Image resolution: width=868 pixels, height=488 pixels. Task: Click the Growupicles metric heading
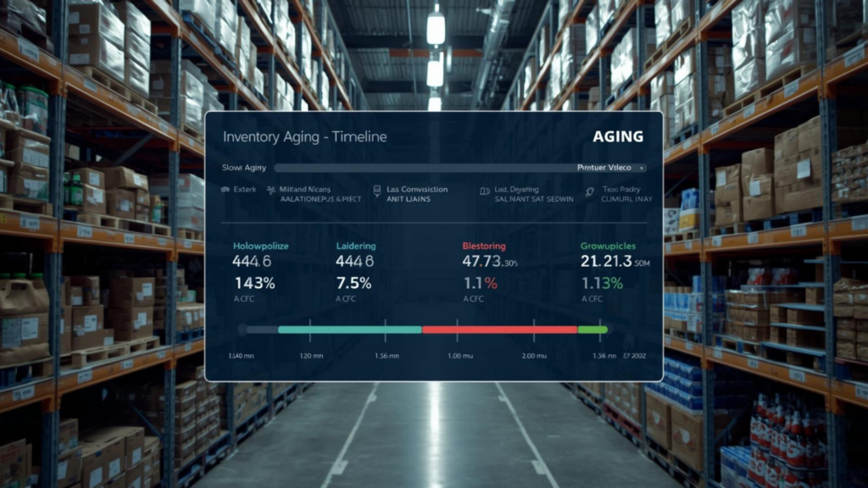pyautogui.click(x=608, y=246)
